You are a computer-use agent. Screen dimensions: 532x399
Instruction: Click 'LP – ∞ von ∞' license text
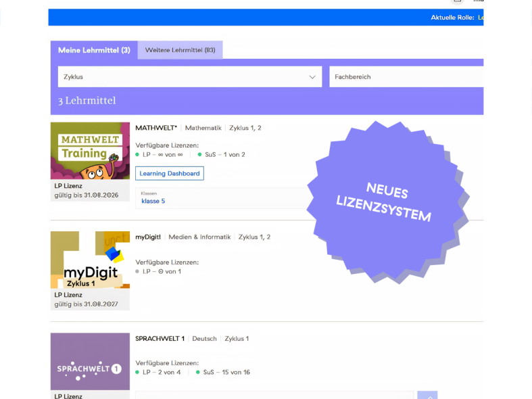click(162, 155)
